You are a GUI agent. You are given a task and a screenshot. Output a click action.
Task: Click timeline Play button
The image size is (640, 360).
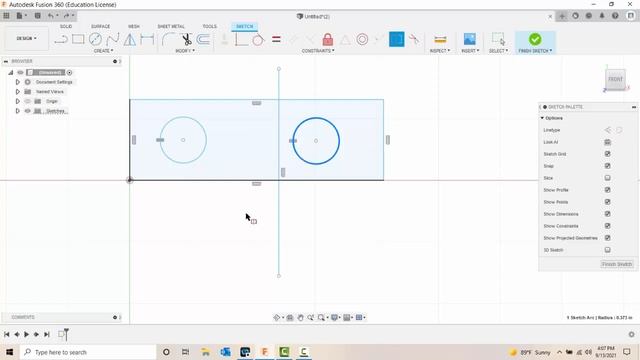tap(27, 334)
